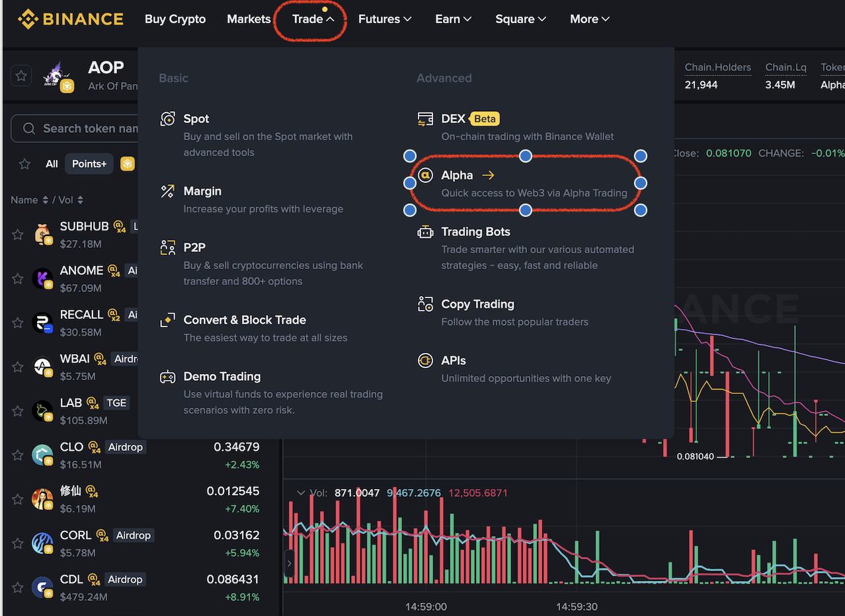
Task: Star the WBAI row
Action: tap(18, 367)
